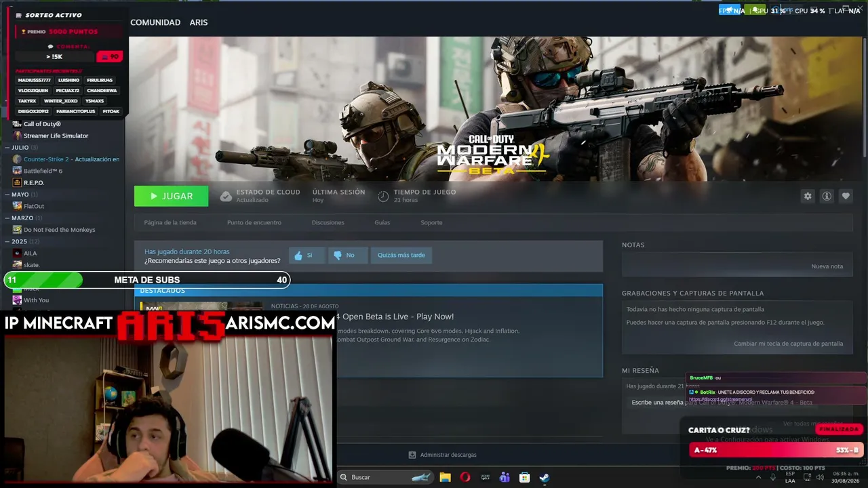Click Has jugado durante 20 horas text
Viewport: 868px width, 488px height.
(186, 251)
